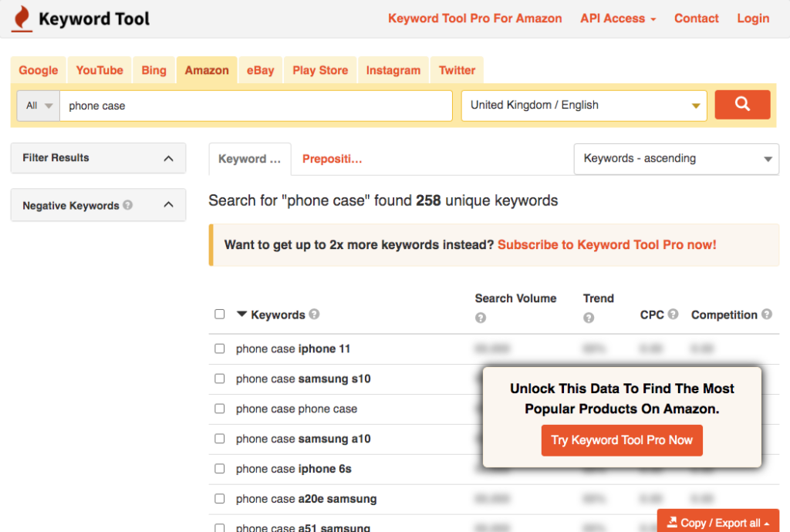Click the Search Volume column header
The image size is (790, 532).
point(515,298)
